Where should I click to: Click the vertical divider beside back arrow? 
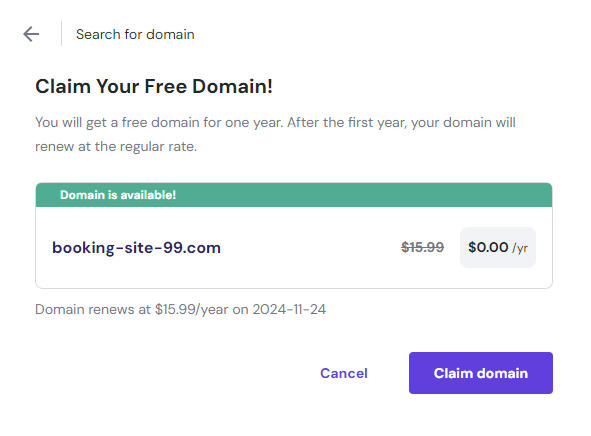pyautogui.click(x=61, y=34)
